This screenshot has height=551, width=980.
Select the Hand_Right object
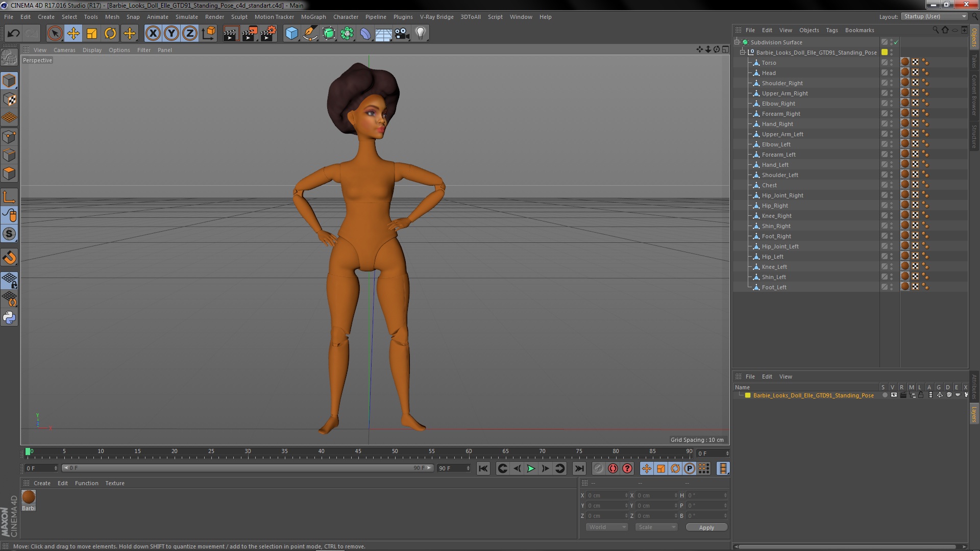(777, 124)
